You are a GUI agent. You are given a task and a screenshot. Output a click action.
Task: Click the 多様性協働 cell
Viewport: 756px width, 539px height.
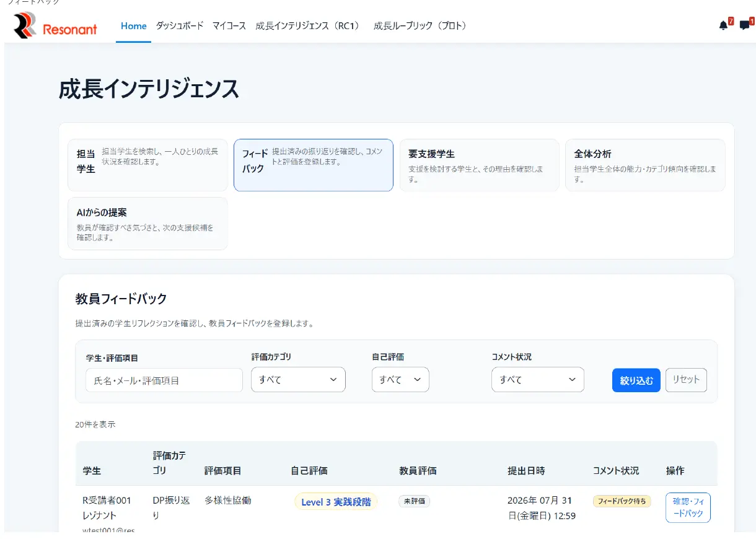[x=228, y=500]
